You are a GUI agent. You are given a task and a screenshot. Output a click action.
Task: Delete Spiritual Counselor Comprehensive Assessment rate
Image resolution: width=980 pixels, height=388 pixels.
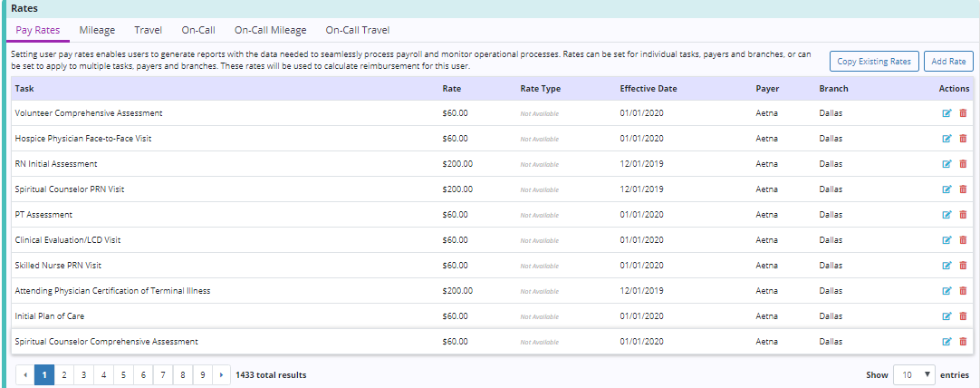[x=963, y=342]
